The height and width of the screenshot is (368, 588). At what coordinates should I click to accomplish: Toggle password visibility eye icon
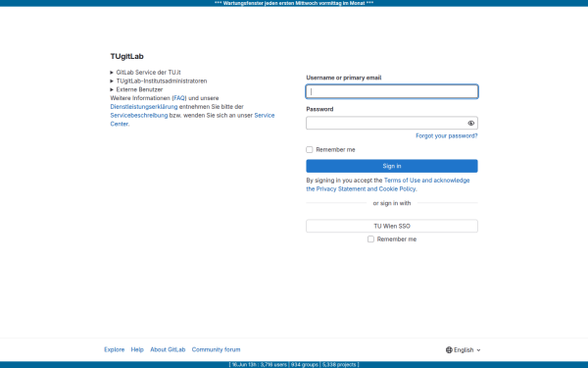471,124
